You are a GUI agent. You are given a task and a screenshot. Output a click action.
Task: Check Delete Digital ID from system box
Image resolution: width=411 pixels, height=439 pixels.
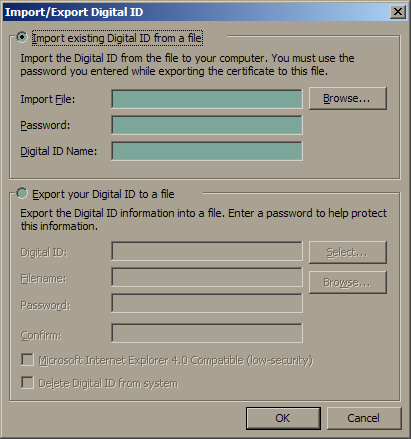(x=27, y=383)
